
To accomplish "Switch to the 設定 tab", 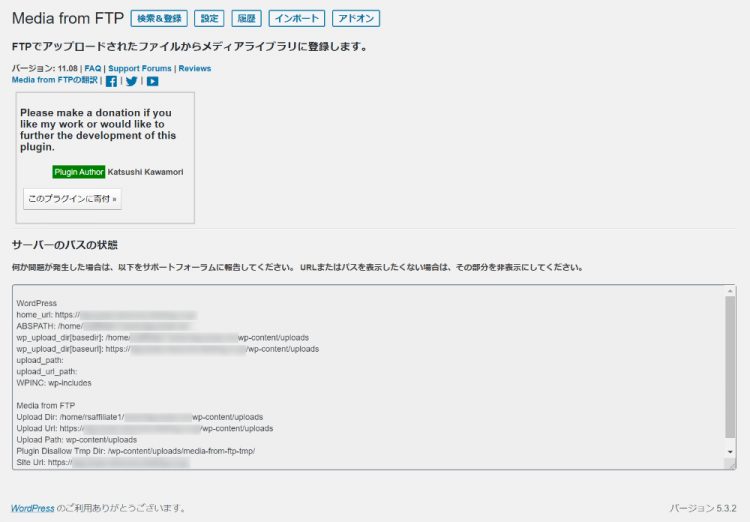I will pos(209,19).
